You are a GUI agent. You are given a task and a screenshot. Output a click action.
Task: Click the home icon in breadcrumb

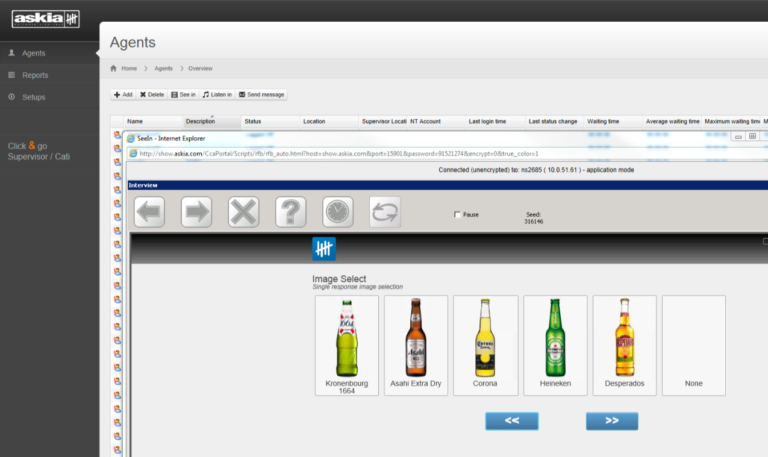click(x=114, y=69)
